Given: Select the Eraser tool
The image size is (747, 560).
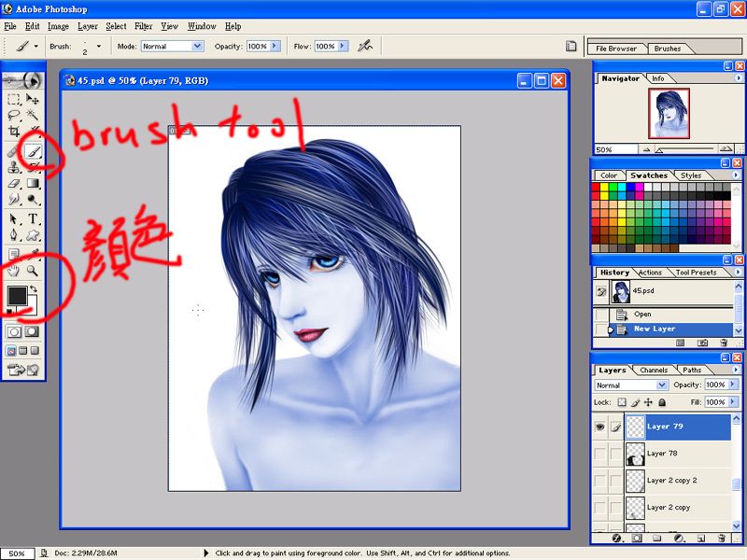Looking at the screenshot, I should [14, 183].
